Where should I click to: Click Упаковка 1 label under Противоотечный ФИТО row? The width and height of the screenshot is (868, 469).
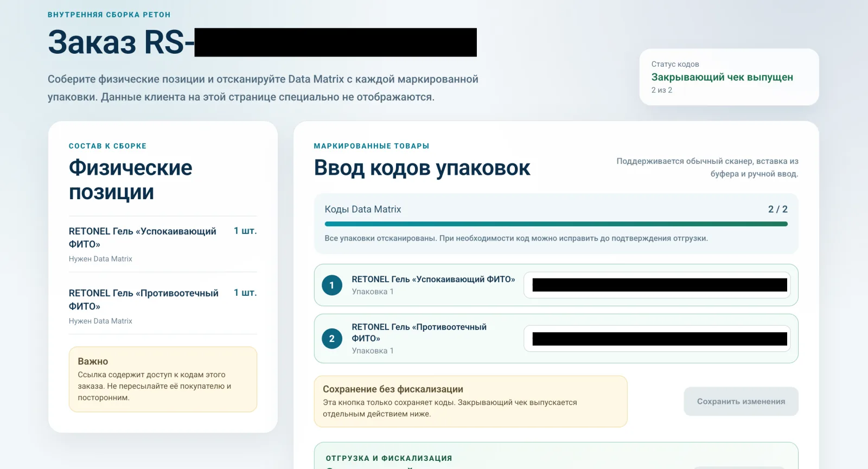(373, 351)
